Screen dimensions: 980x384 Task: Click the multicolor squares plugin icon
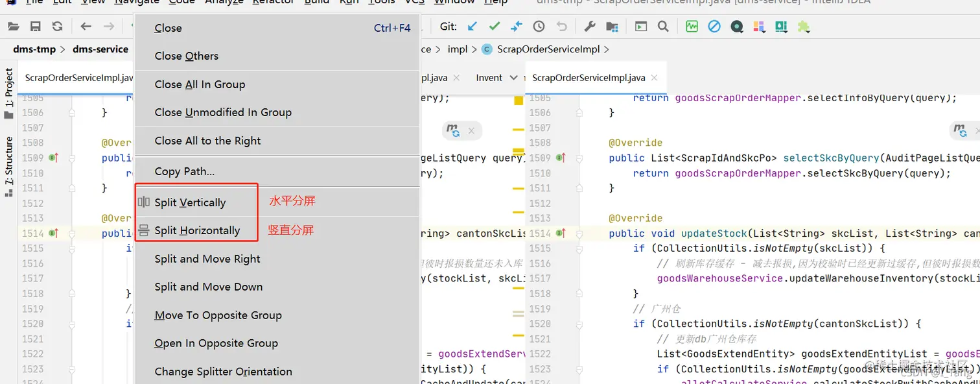[x=759, y=27]
